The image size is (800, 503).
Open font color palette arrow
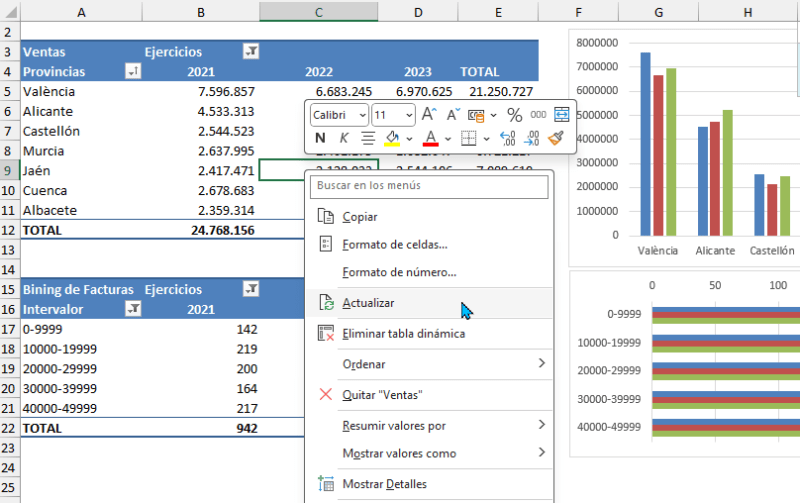pyautogui.click(x=448, y=138)
